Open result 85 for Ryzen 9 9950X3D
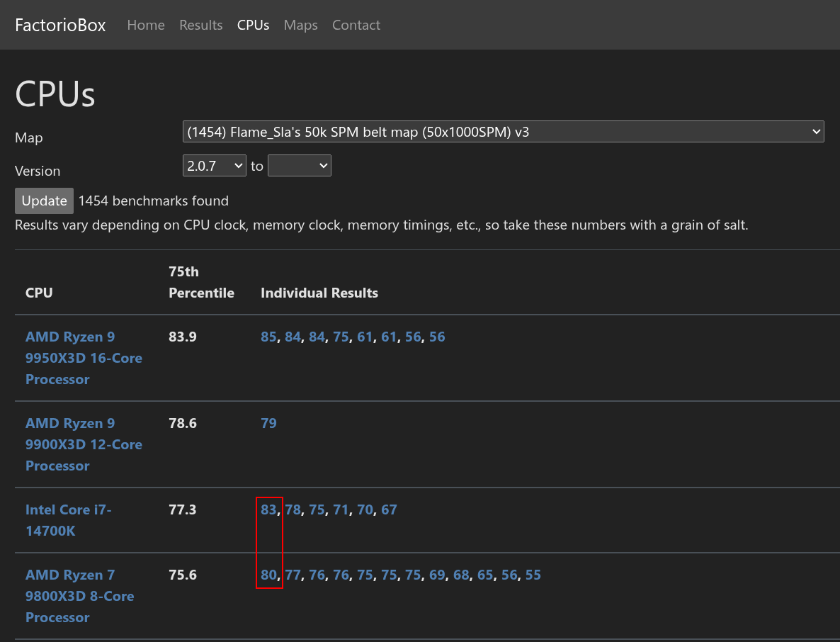The image size is (840, 642). click(268, 337)
